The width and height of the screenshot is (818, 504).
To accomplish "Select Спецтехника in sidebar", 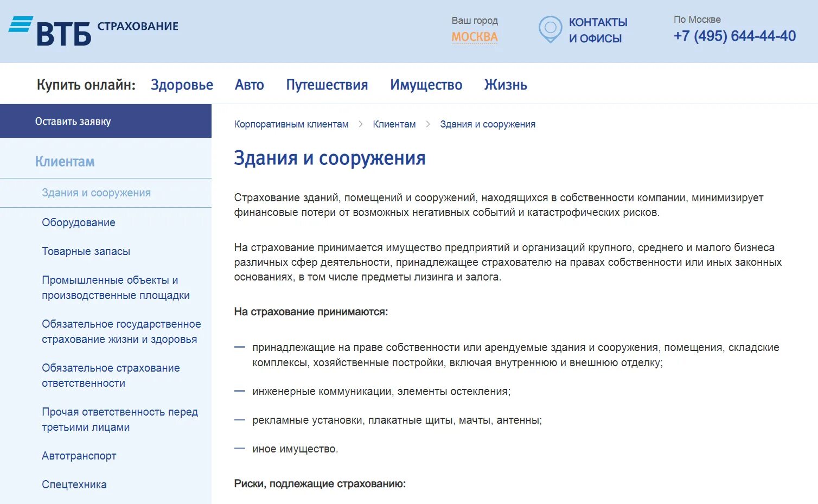I will click(x=74, y=484).
